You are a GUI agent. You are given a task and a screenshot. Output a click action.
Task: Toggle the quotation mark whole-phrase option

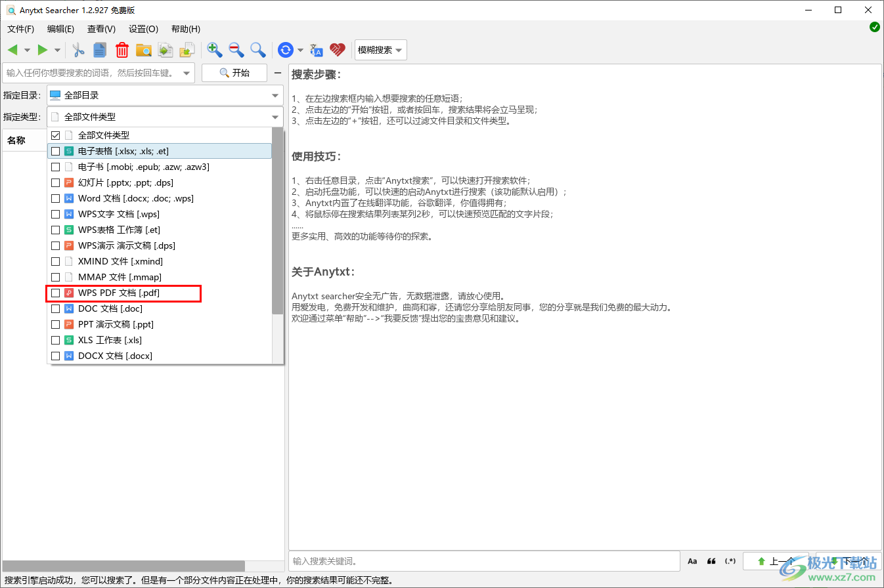[711, 561]
